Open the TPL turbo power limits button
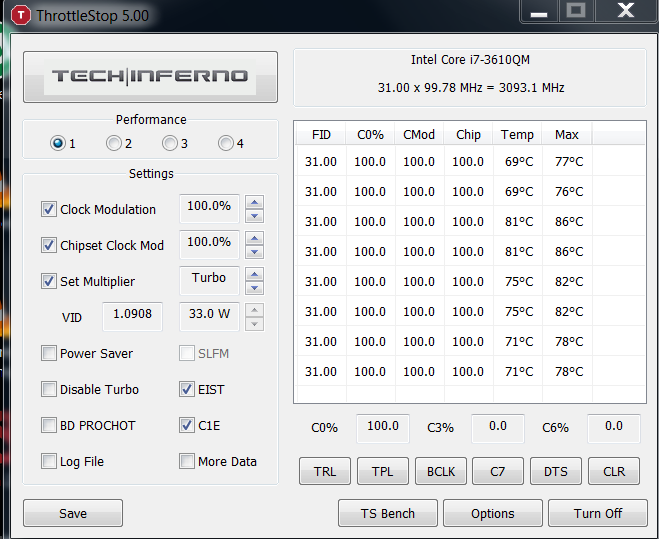 coord(382,471)
